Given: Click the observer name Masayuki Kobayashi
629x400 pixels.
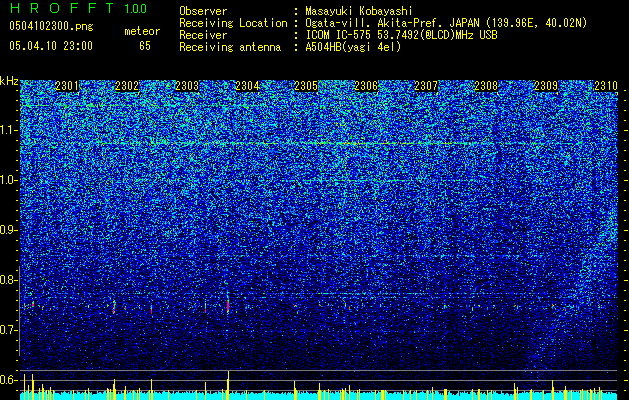Looking at the screenshot, I should tap(358, 11).
